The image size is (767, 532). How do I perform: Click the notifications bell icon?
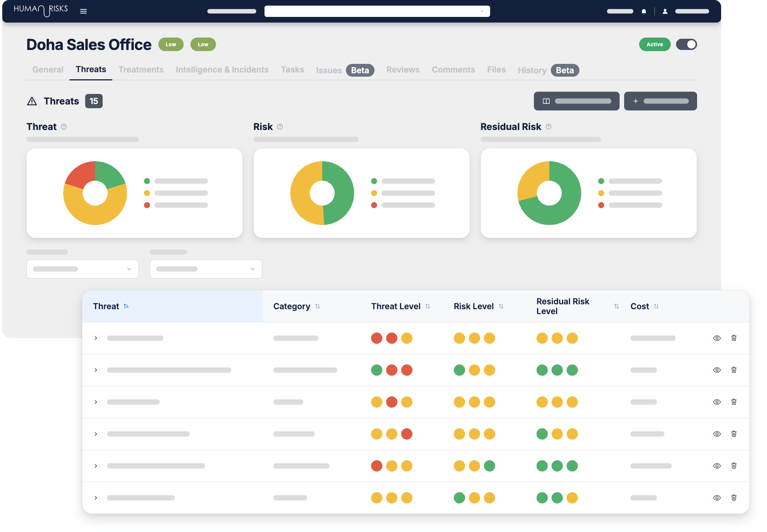point(644,12)
